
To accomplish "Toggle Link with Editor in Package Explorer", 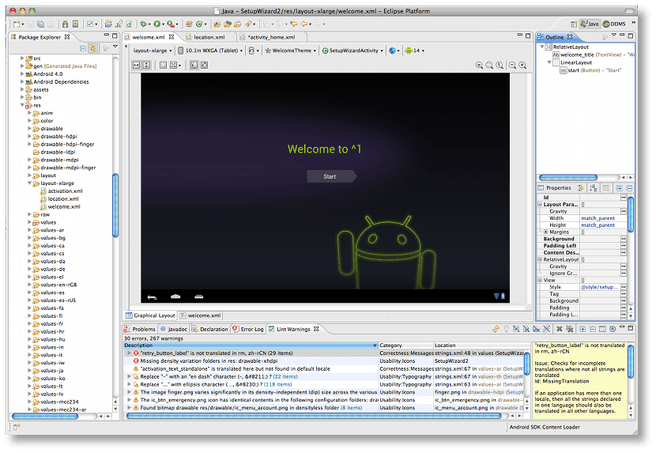I will pos(93,49).
